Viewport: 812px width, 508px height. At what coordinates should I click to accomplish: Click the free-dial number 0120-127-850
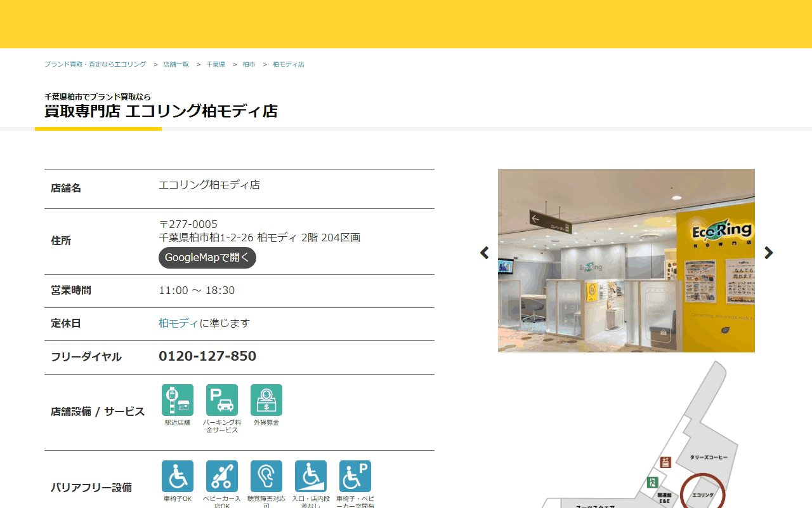(x=207, y=356)
